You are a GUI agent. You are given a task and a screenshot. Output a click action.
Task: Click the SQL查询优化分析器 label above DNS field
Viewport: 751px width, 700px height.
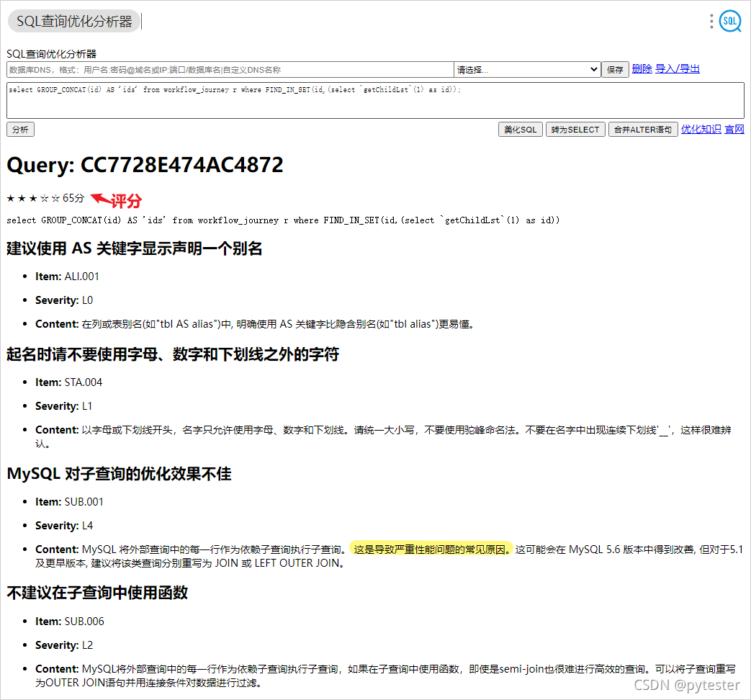tap(51, 54)
